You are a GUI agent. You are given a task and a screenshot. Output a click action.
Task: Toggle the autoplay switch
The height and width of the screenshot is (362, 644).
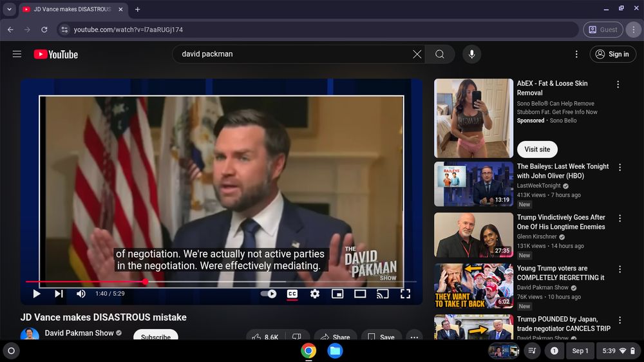click(x=269, y=294)
